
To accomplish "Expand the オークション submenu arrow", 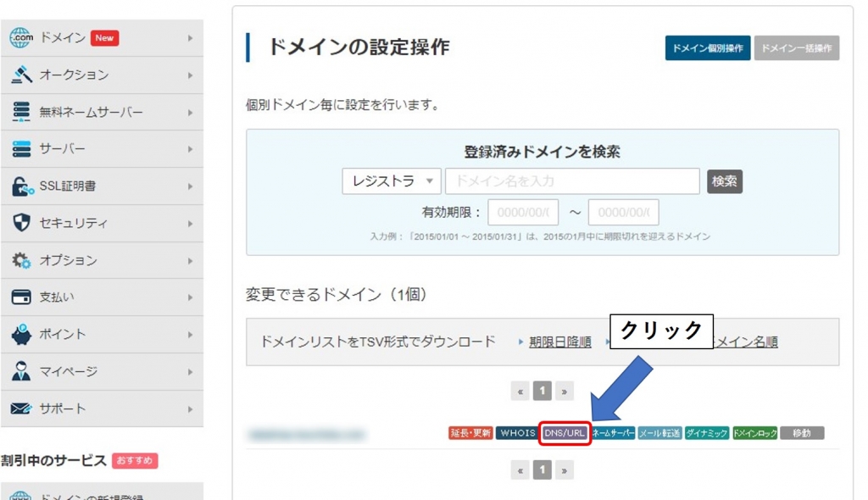I will pyautogui.click(x=190, y=75).
